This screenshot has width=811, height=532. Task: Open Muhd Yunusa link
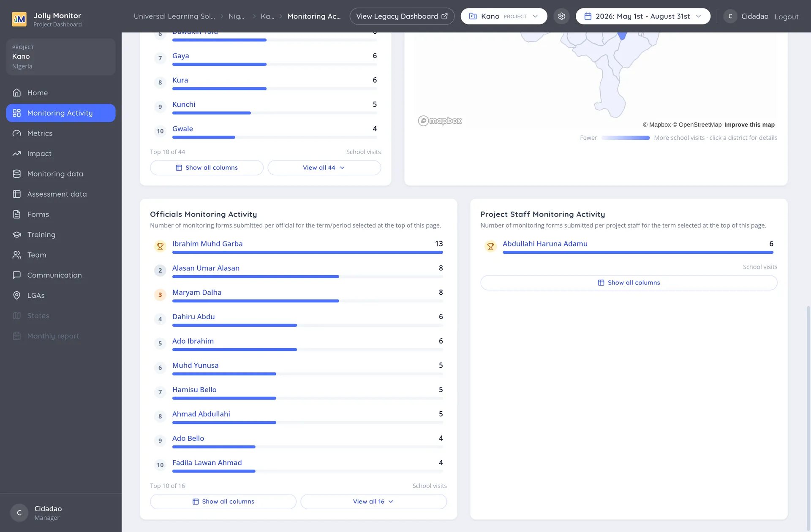click(x=195, y=365)
